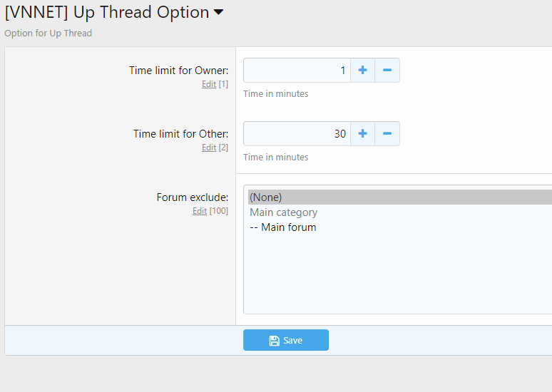This screenshot has height=392, width=552.
Task: Open Edit link for option [100]
Action: (200, 211)
